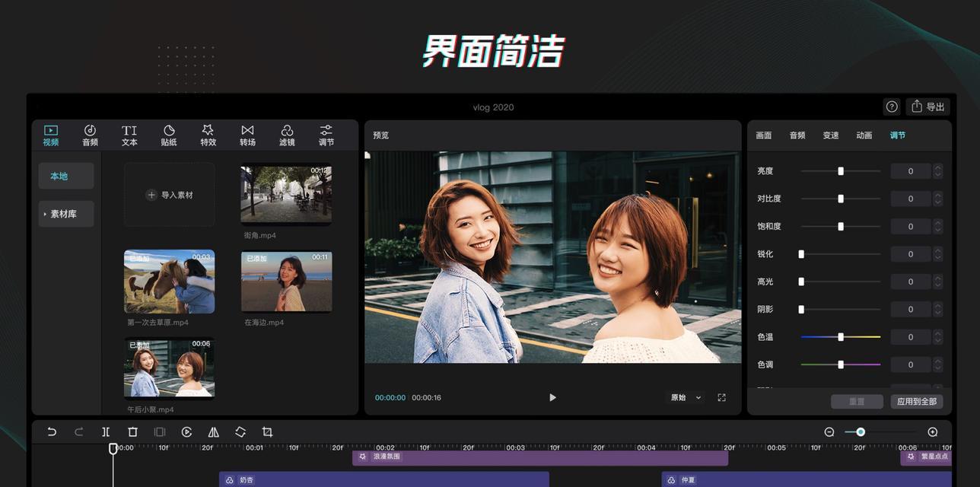This screenshot has height=487, width=980.
Task: Click the 阴影 shadows slider handle
Action: point(801,309)
